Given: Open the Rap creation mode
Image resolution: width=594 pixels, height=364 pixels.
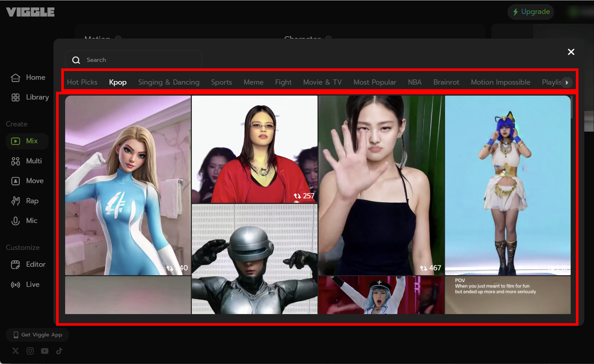Looking at the screenshot, I should click(25, 201).
